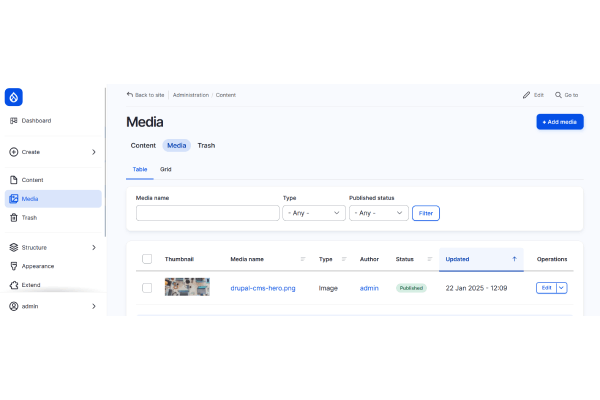This screenshot has width=600, height=400.
Task: Switch to the Grid tab
Action: coord(166,170)
